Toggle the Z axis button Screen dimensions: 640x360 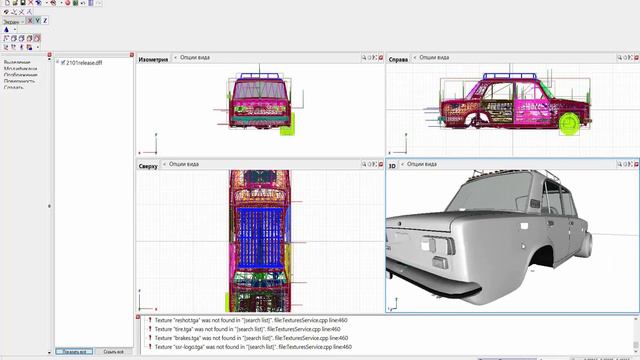coord(45,20)
